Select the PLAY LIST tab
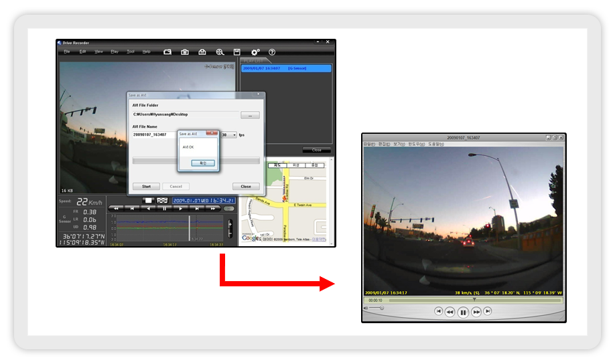Image resolution: width=615 pixels, height=364 pixels. coord(254,61)
